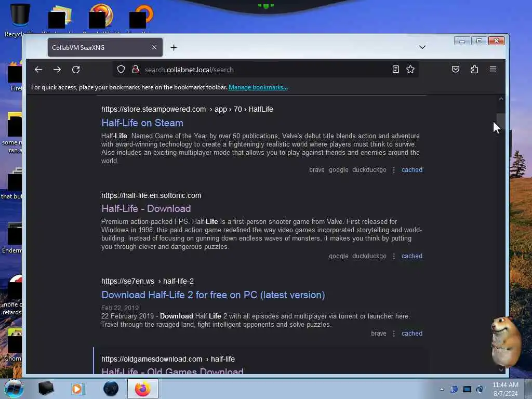Open the shield tracking protection icon
Image resolution: width=532 pixels, height=399 pixels.
point(121,70)
